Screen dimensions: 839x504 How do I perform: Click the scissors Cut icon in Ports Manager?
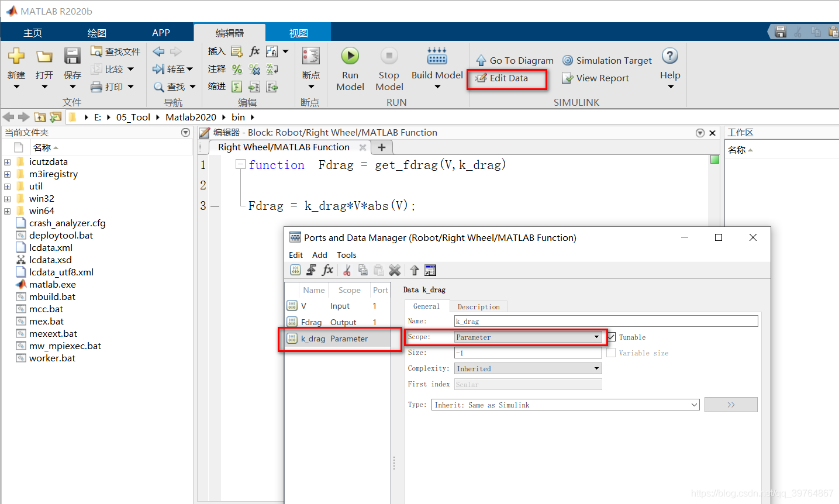(347, 270)
